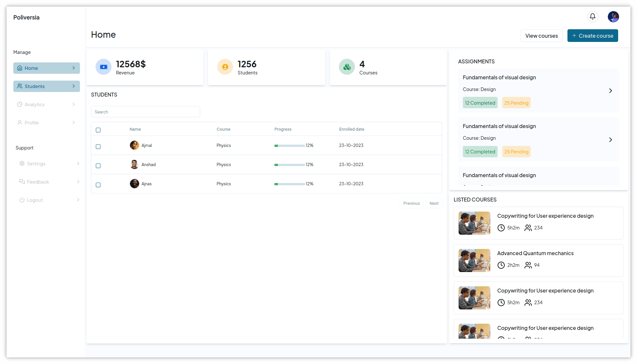The image size is (637, 364).
Task: Expand the first Fundamentals of visual design assignment
Action: (x=610, y=91)
